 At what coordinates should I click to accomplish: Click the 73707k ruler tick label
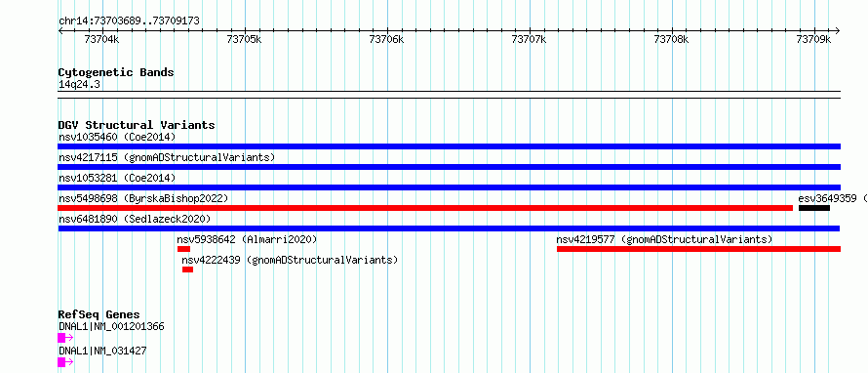coord(530,39)
